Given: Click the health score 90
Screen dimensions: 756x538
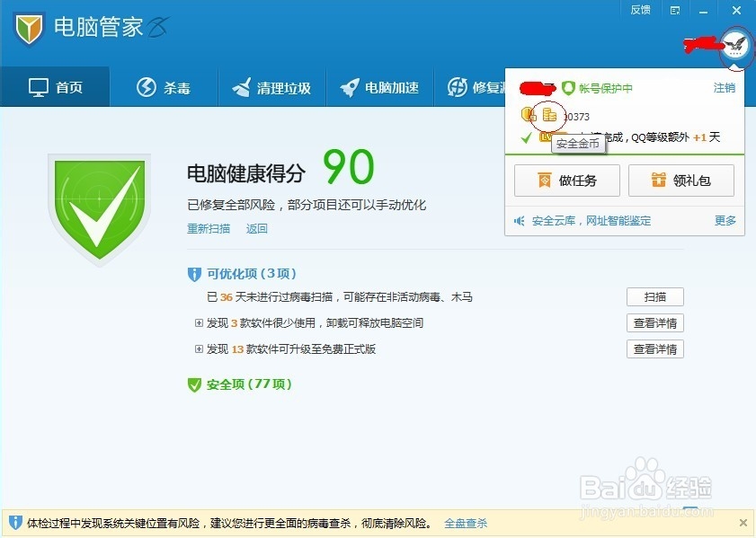Looking at the screenshot, I should tap(348, 167).
